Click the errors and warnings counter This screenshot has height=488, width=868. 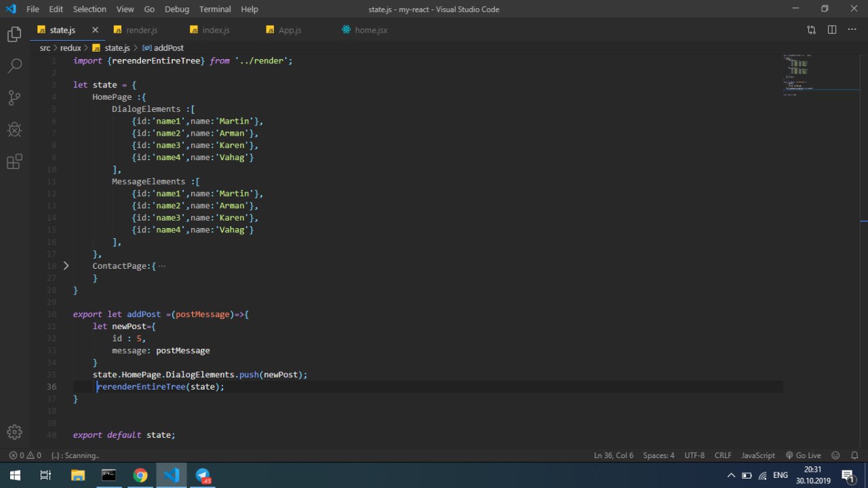coord(25,455)
